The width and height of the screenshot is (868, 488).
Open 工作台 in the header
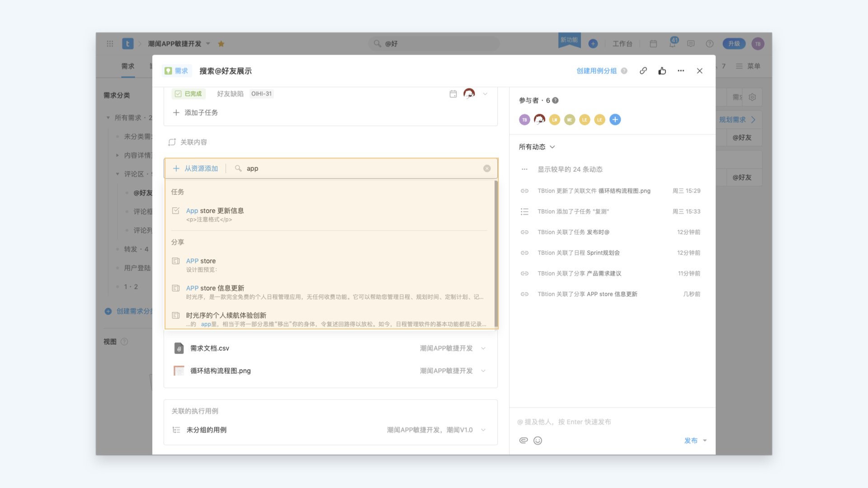coord(623,44)
